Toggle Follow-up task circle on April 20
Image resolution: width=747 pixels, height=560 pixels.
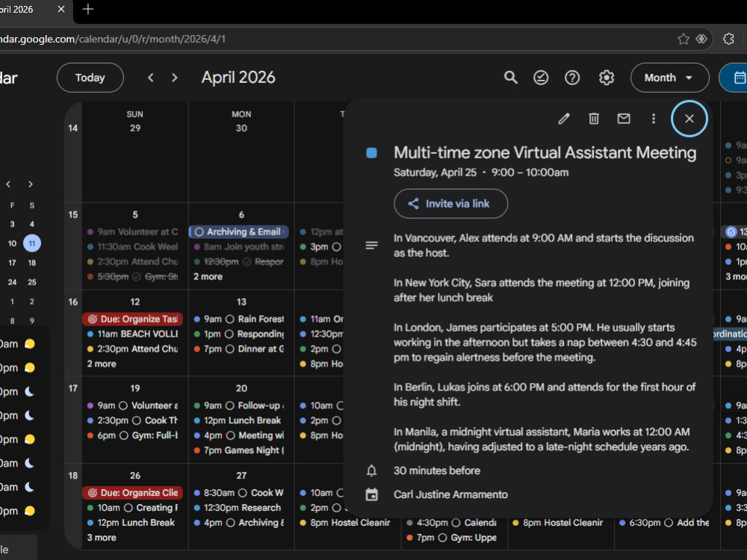point(229,405)
